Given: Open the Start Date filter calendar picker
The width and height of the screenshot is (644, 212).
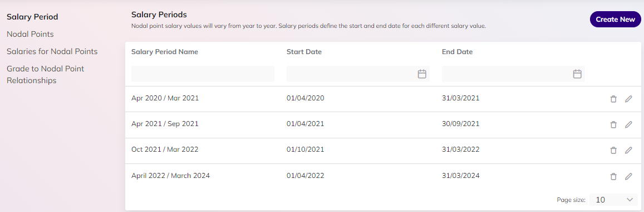Looking at the screenshot, I should [x=422, y=74].
